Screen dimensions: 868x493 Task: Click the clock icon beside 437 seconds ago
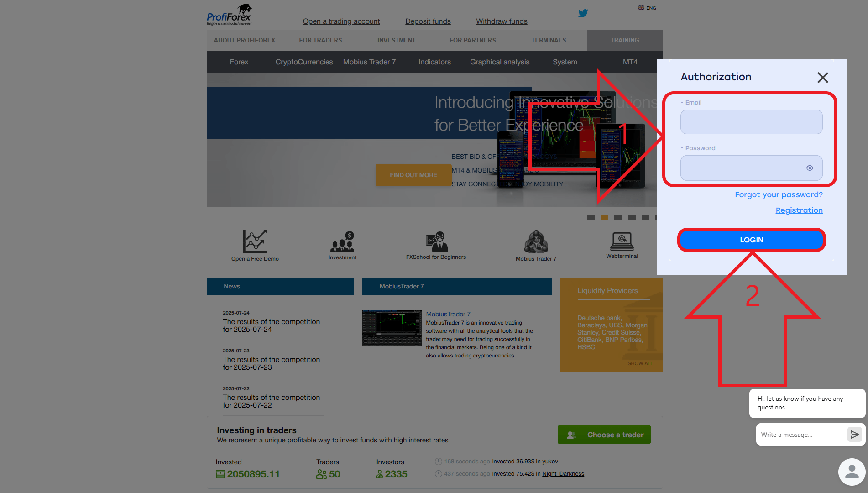[x=439, y=474]
